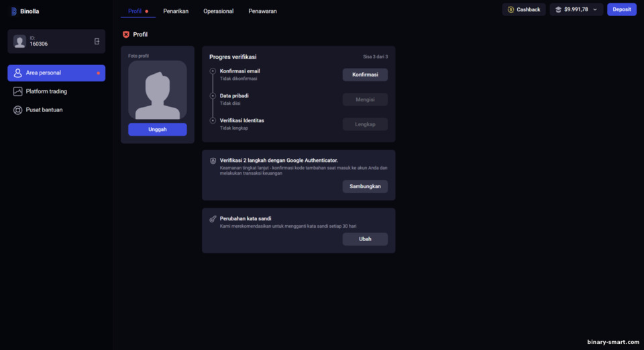The height and width of the screenshot is (350, 644).
Task: Click the 'Tidak lengkap' status text
Action: pyautogui.click(x=233, y=128)
